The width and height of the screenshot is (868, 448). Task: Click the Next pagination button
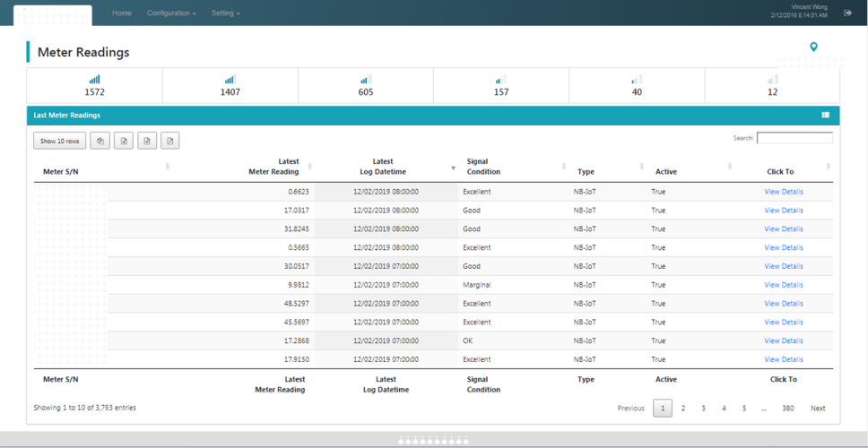818,409
